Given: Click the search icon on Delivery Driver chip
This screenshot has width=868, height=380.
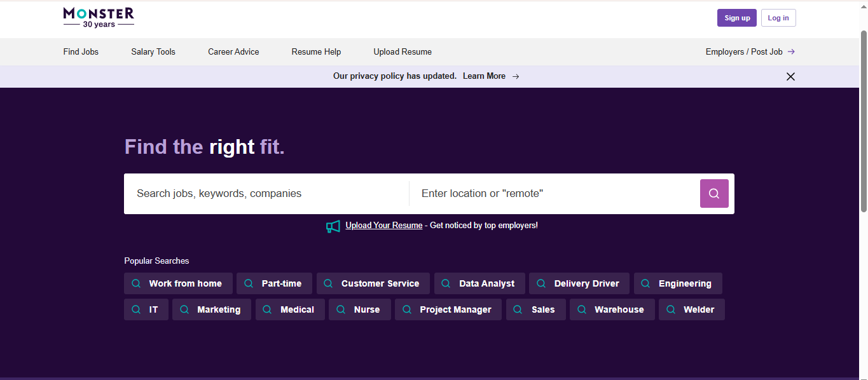Looking at the screenshot, I should (541, 283).
